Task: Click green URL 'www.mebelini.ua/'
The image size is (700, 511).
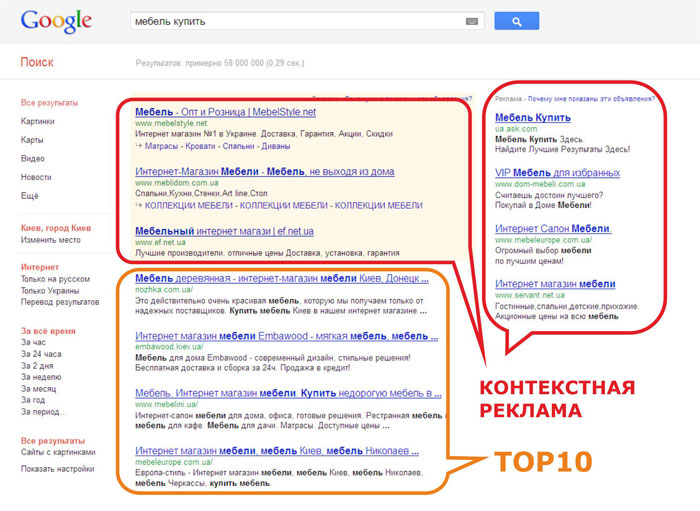Action: click(167, 404)
